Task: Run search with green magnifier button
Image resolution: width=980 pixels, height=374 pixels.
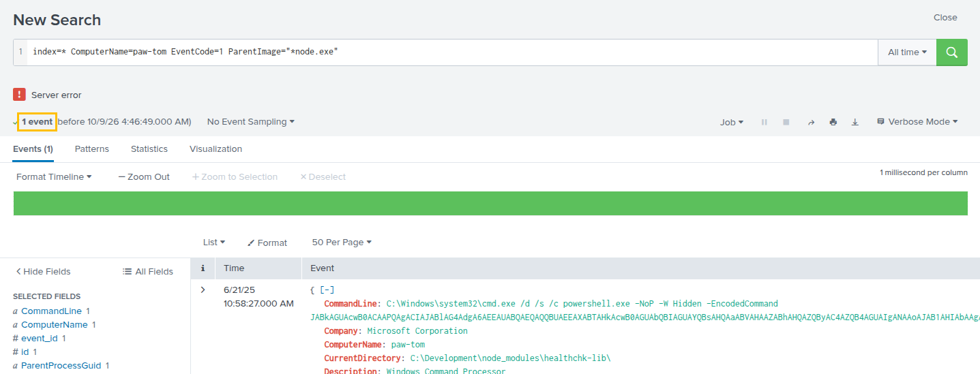Action: [952, 52]
